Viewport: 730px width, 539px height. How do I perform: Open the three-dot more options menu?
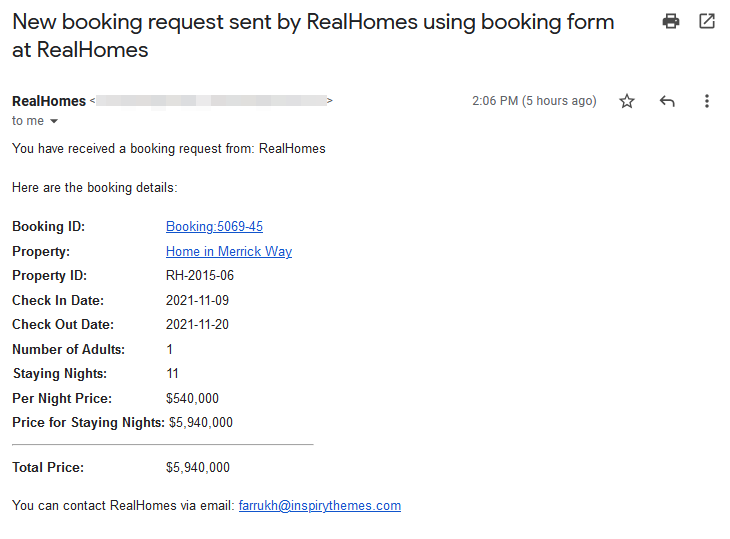[707, 101]
